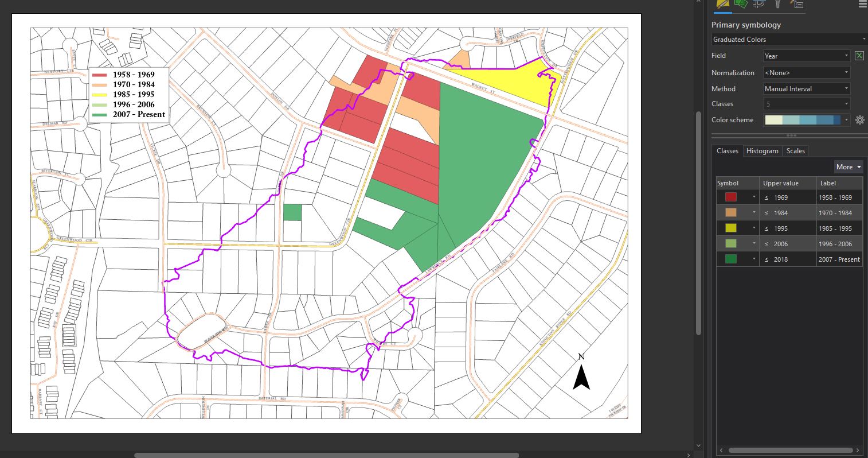Click the Primary symbology heading
Viewport: 868px width, 458px height.
(746, 25)
